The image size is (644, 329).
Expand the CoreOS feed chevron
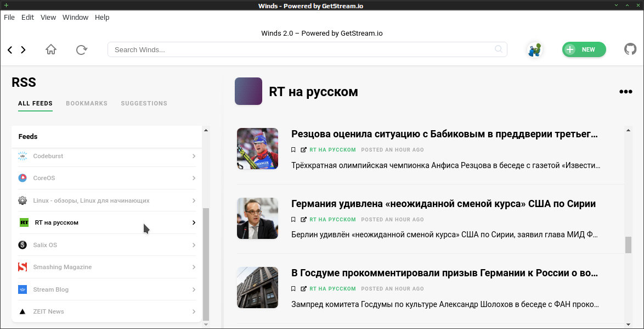point(194,178)
